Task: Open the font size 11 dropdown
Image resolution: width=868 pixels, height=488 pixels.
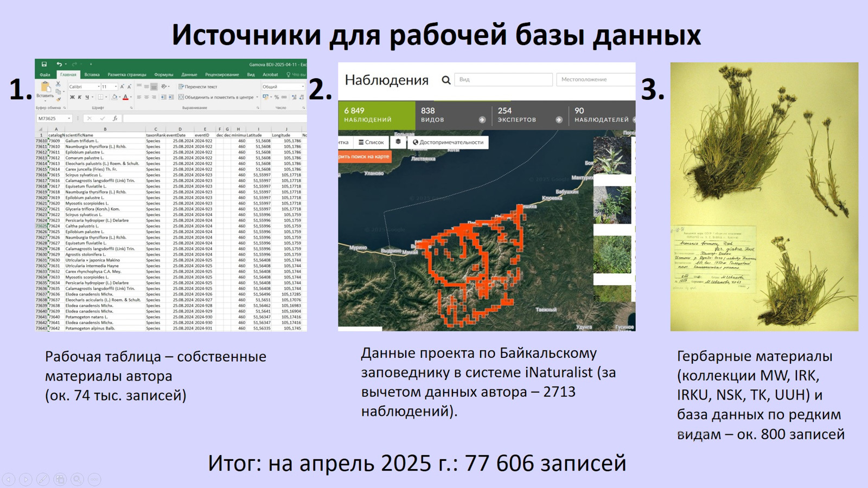Action: 116,87
